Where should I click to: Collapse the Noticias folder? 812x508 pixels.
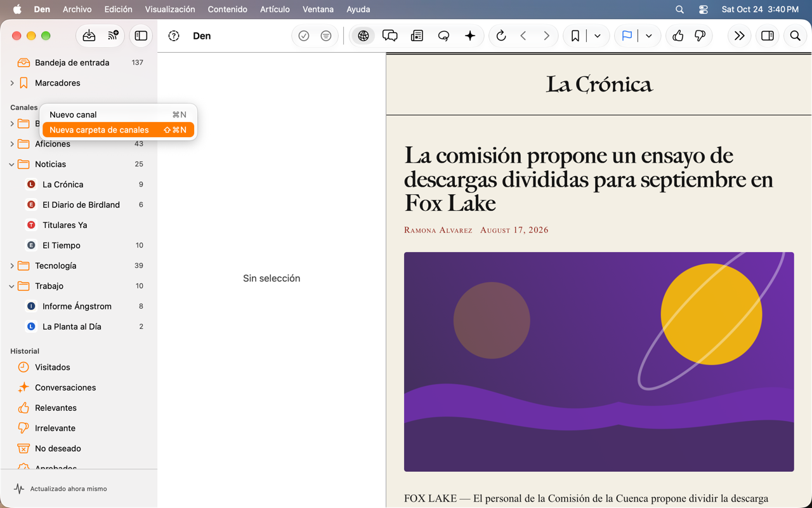tap(12, 164)
